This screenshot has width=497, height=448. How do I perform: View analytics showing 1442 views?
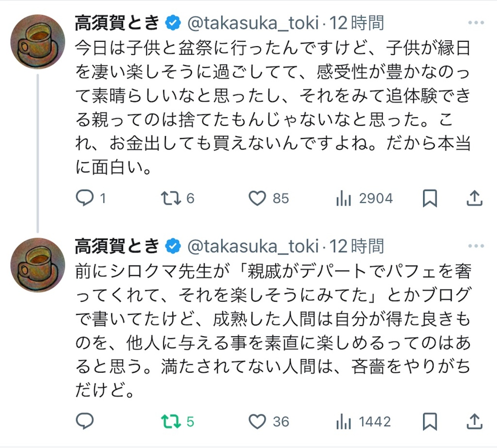click(344, 422)
